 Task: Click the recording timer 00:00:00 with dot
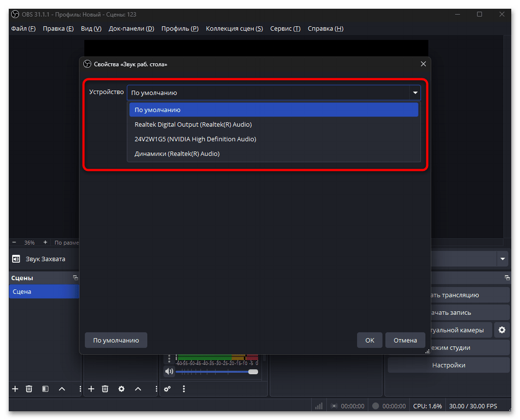(389, 406)
